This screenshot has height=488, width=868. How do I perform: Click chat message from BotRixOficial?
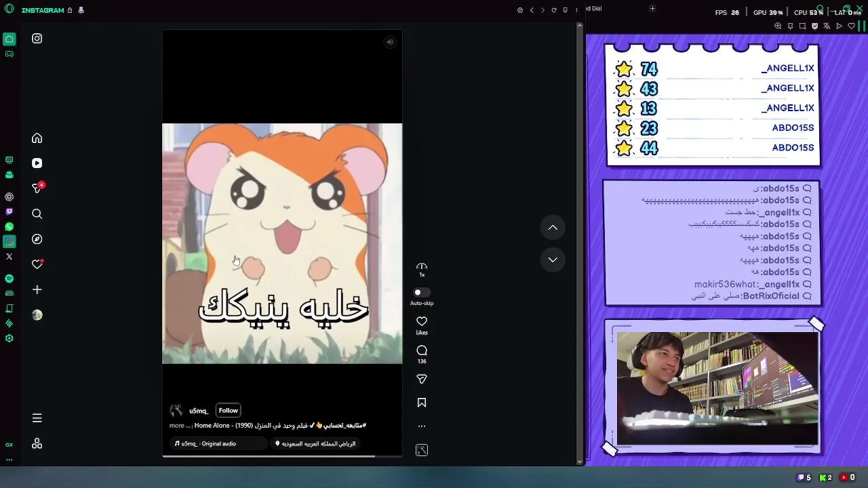coord(751,296)
